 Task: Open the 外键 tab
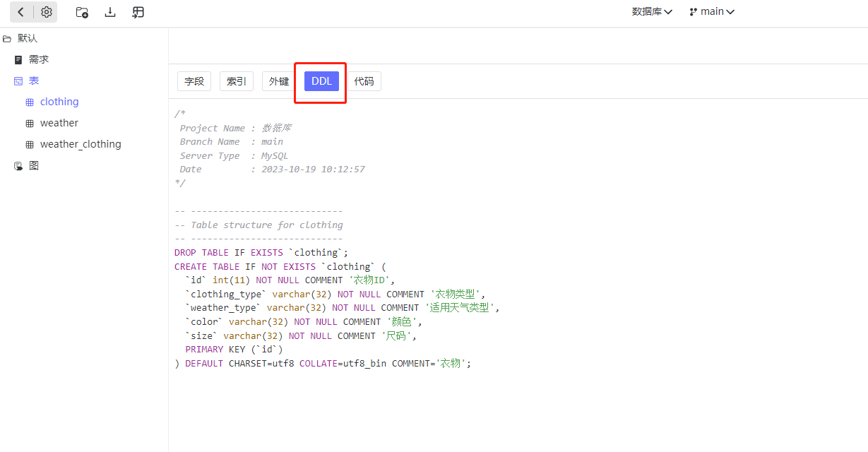(x=278, y=81)
